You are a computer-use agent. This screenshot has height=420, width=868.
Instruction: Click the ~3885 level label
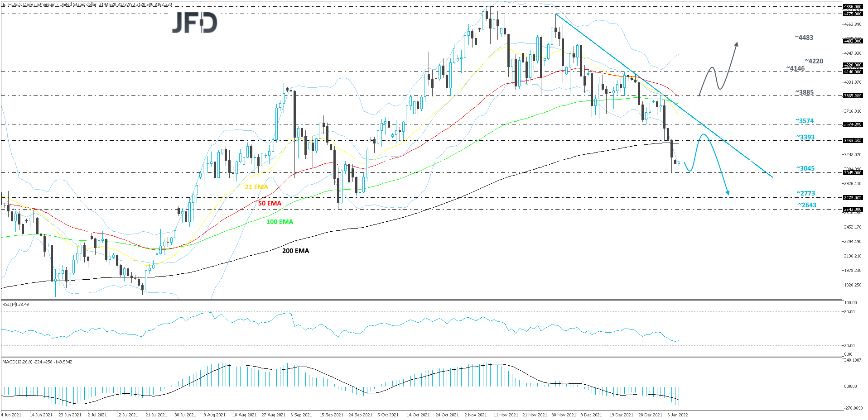coord(804,92)
